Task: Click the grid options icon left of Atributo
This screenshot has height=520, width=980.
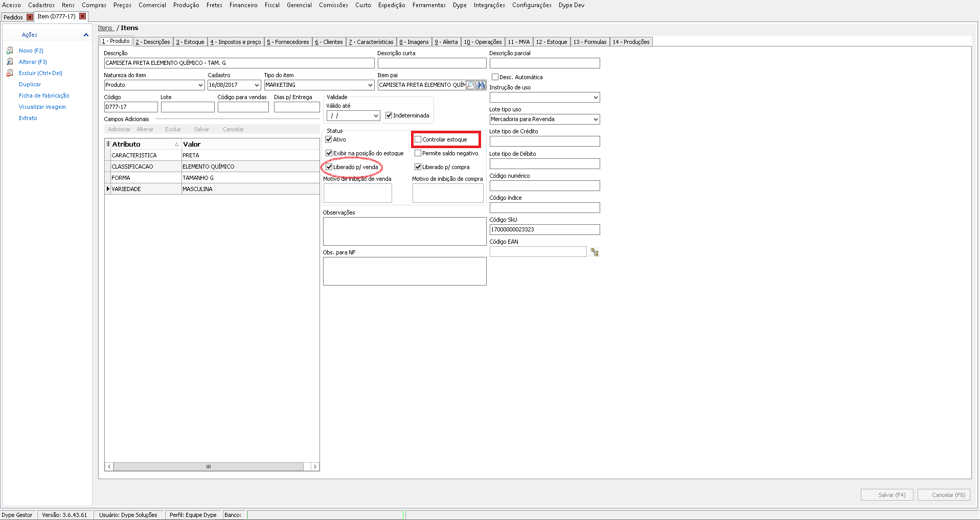Action: 108,144
